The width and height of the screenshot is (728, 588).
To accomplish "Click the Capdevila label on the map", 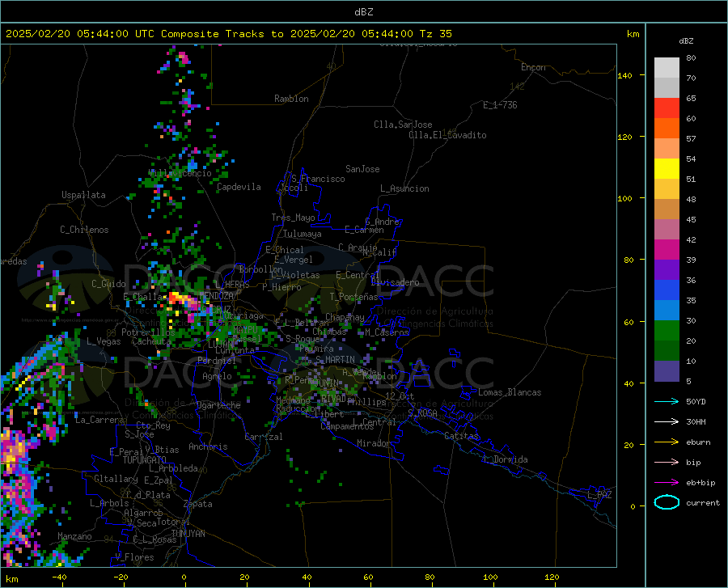I will (x=239, y=187).
